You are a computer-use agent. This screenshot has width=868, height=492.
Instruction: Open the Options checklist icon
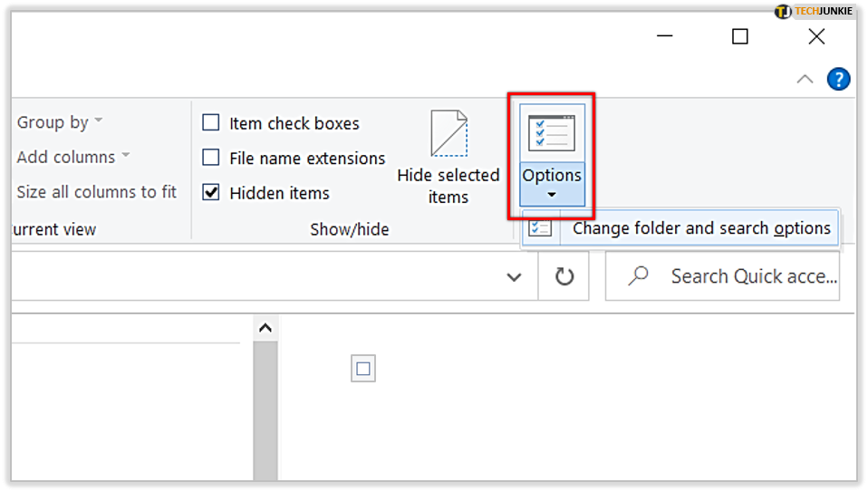click(552, 133)
